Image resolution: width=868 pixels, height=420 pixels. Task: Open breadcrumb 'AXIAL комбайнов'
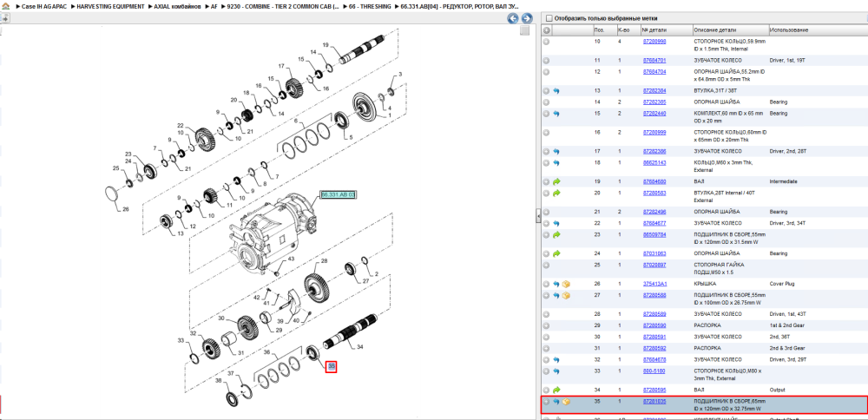tap(177, 5)
